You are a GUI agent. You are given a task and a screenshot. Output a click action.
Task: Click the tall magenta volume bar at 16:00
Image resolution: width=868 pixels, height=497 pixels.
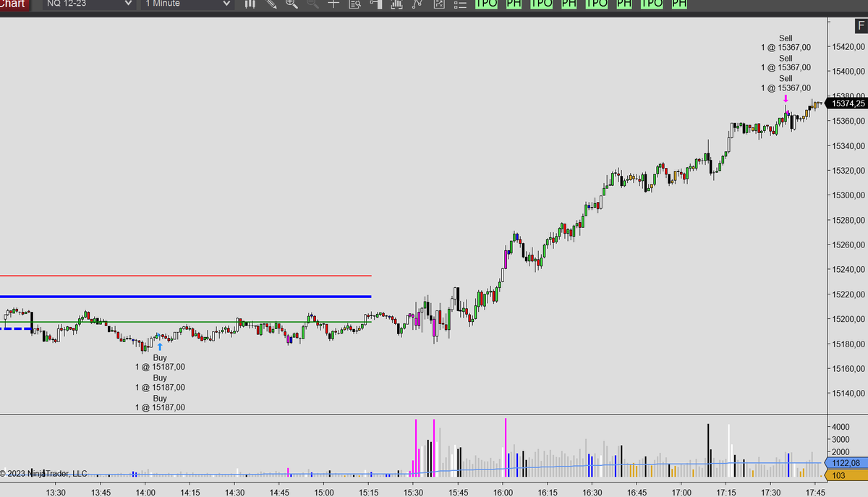coord(506,447)
